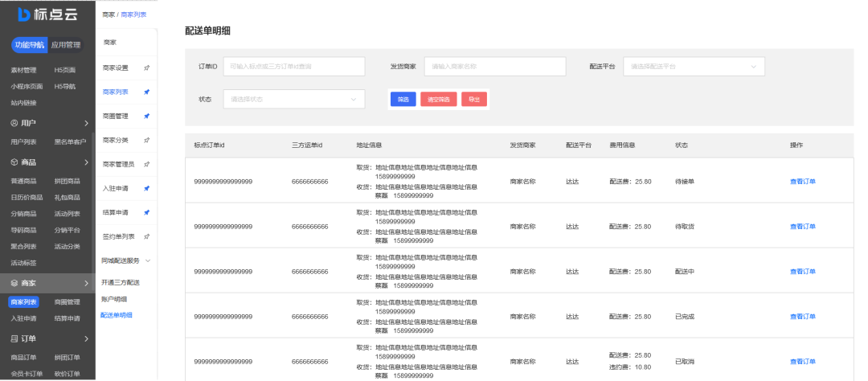Click 查看订单 for 已取消 row

803,362
